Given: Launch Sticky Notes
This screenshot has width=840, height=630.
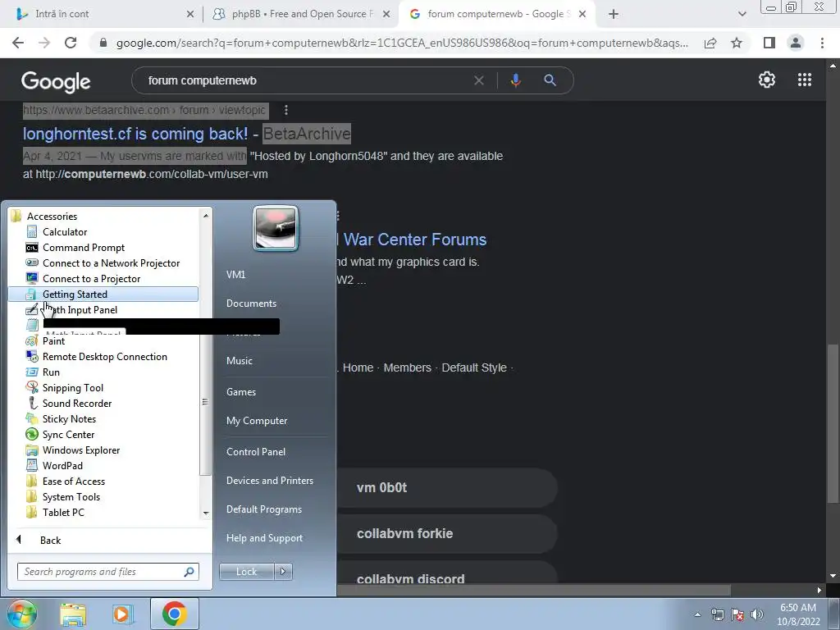Looking at the screenshot, I should (x=69, y=419).
